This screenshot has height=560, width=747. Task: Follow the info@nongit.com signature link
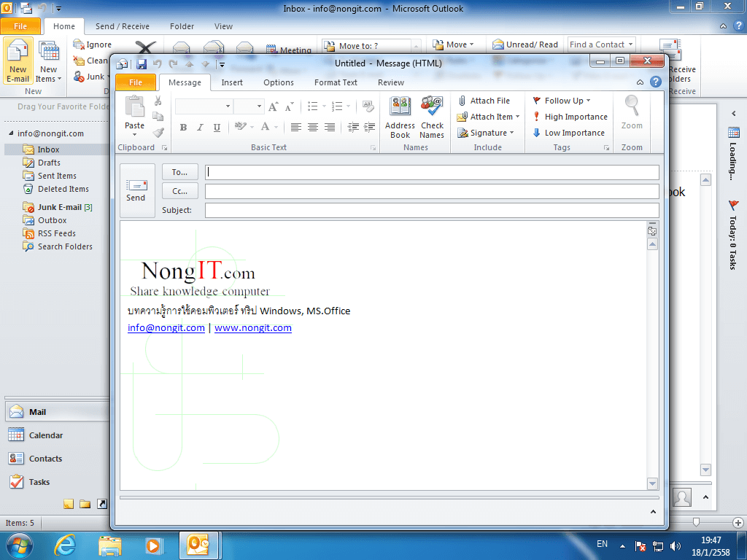point(166,327)
